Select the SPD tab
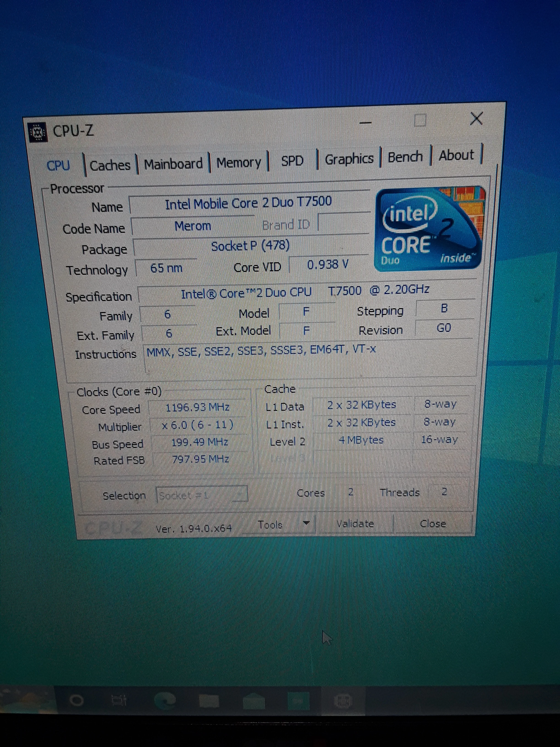Screen dimensions: 560x747 (292, 161)
